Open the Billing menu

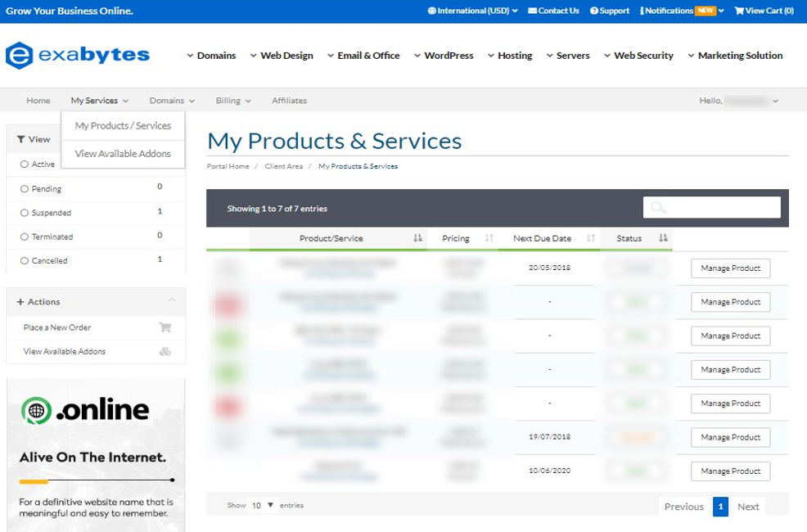click(233, 101)
